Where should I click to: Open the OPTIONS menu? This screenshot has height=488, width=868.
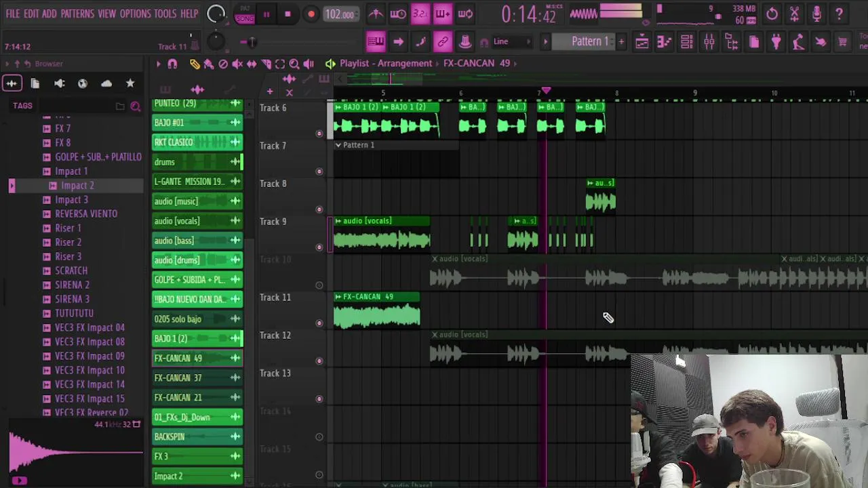135,14
